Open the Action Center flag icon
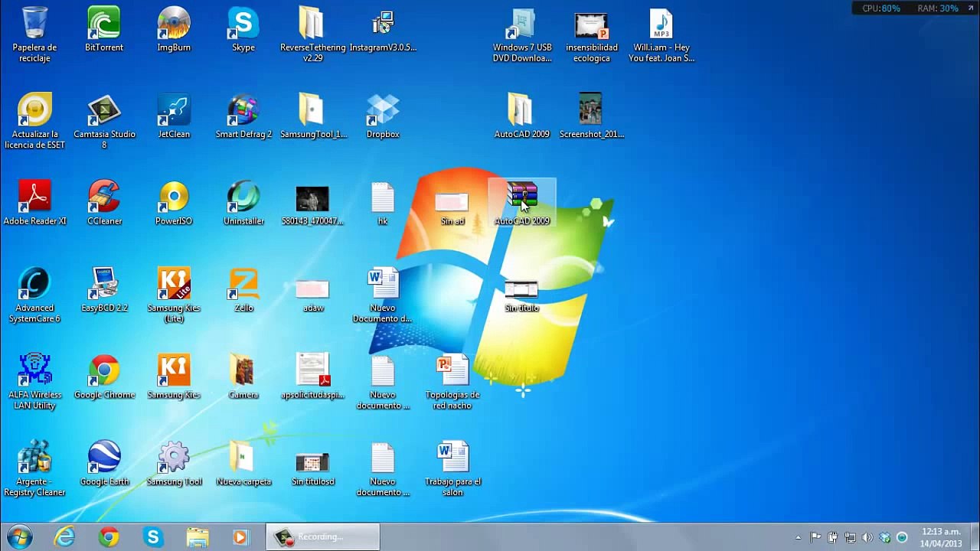Image resolution: width=980 pixels, height=551 pixels. tap(815, 537)
